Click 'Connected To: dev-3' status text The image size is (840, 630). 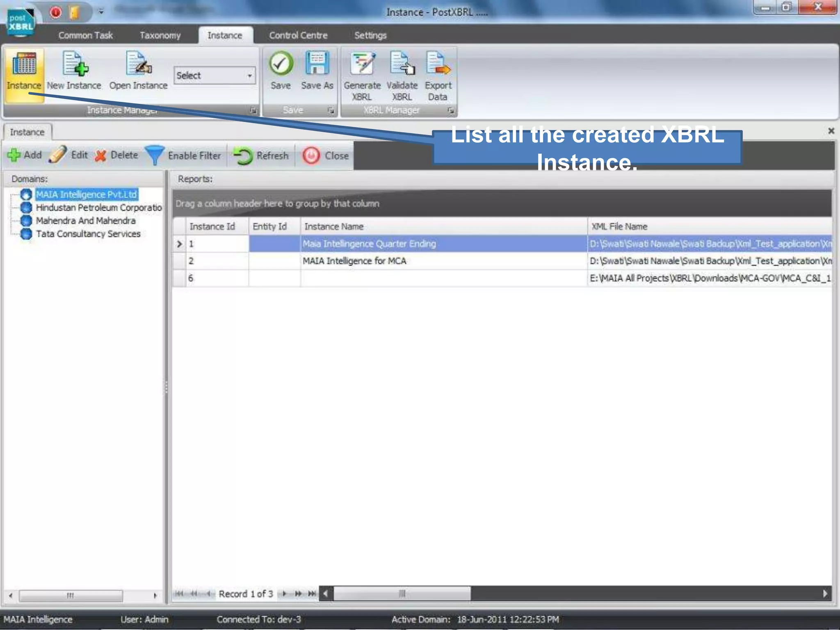tap(259, 619)
